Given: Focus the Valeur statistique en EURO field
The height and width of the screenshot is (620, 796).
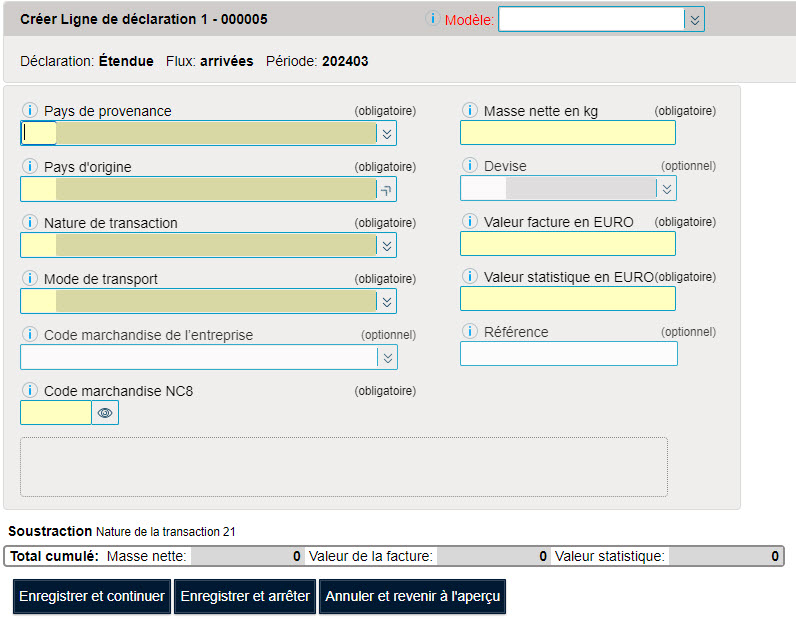Looking at the screenshot, I should coord(568,299).
